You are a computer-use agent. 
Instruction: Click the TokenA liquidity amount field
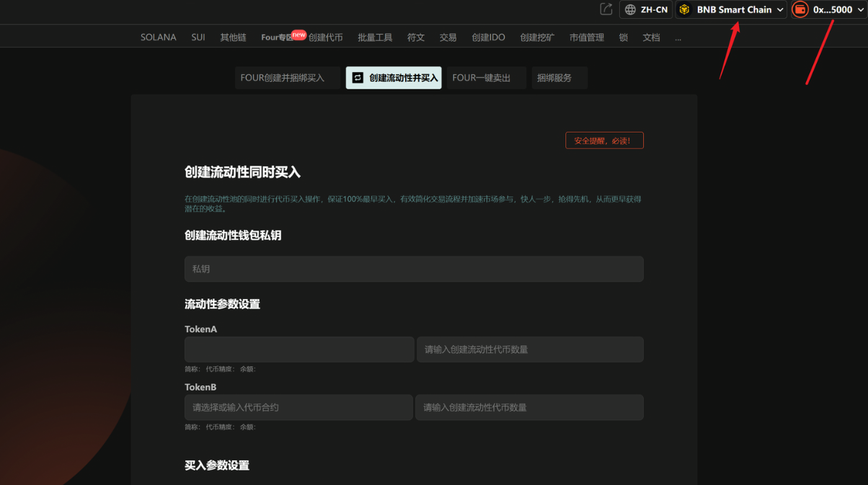pyautogui.click(x=530, y=350)
